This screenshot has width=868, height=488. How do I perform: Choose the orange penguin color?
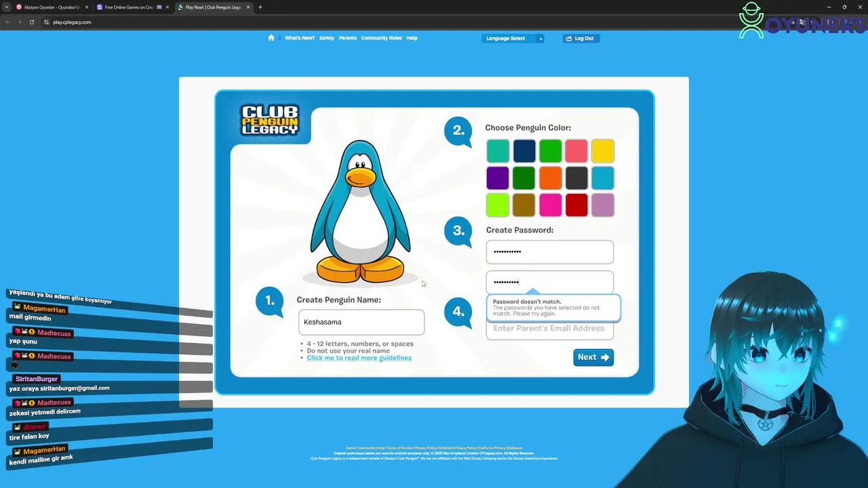click(x=551, y=178)
